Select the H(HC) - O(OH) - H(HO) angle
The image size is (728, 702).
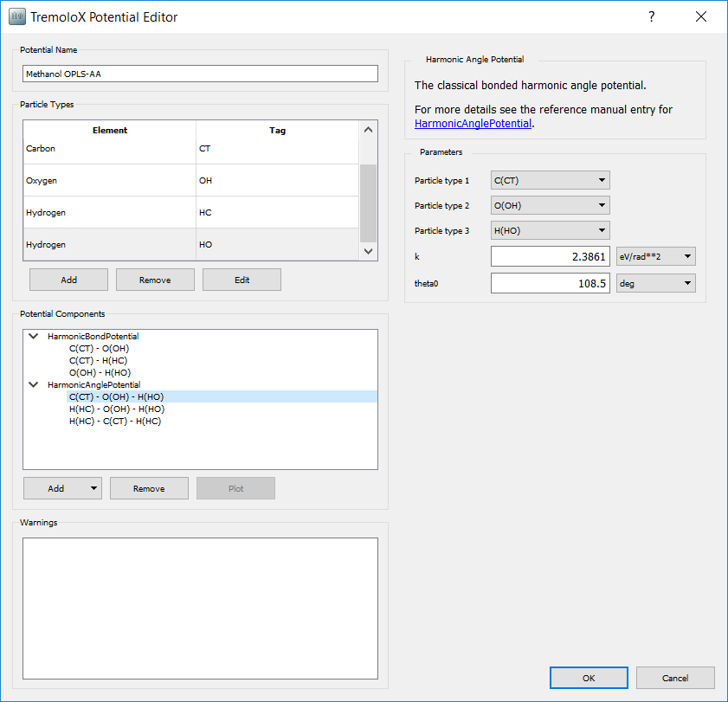[x=117, y=409]
